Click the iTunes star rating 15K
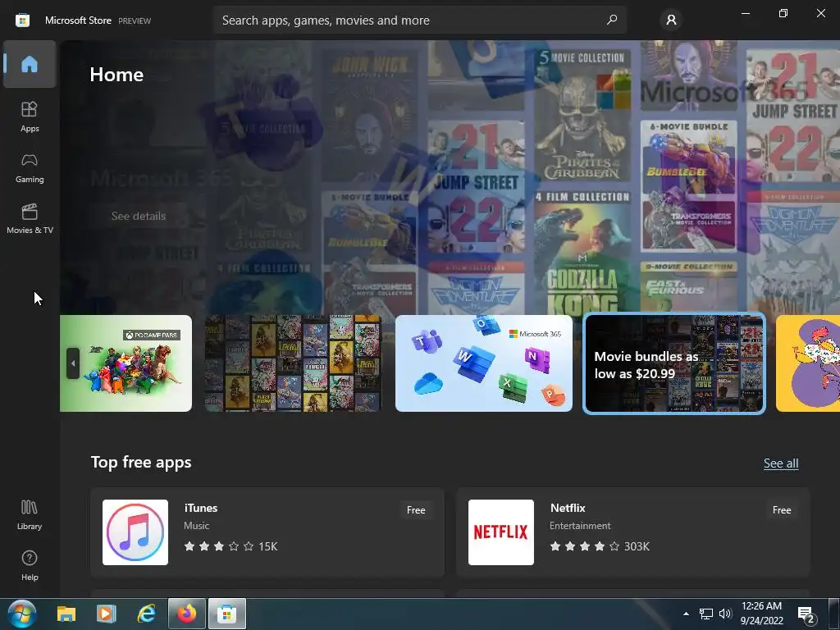 (231, 546)
